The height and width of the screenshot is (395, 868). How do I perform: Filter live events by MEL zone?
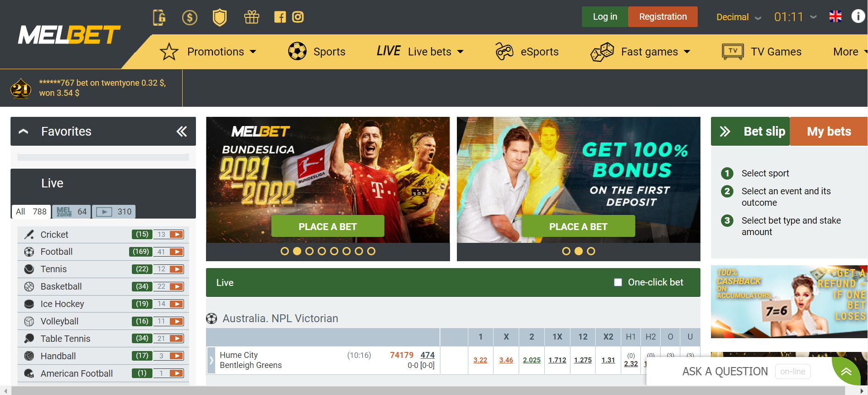coord(71,212)
